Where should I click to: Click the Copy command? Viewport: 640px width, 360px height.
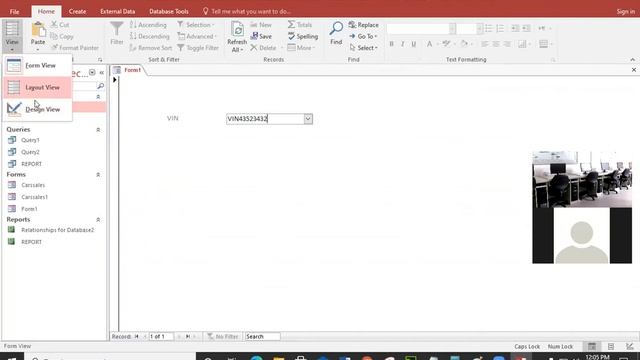pos(62,36)
